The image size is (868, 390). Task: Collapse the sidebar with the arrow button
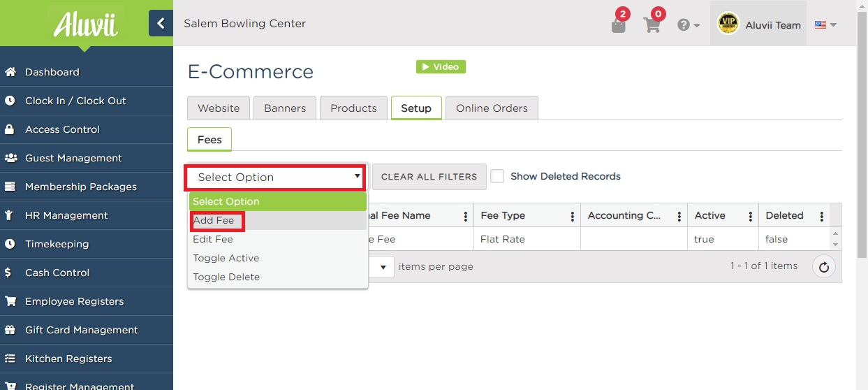tap(161, 23)
